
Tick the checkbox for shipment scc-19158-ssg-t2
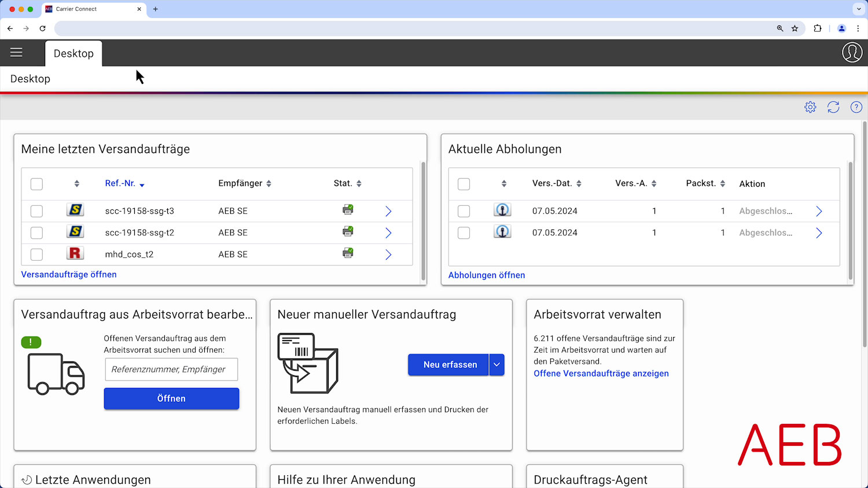tap(36, 232)
